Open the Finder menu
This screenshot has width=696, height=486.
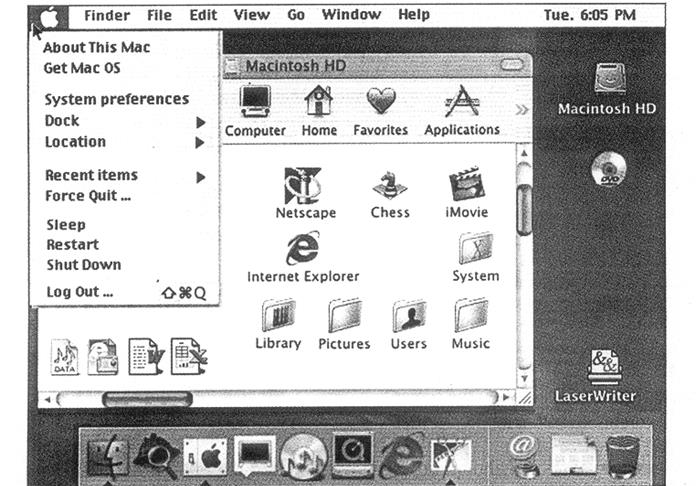107,15
